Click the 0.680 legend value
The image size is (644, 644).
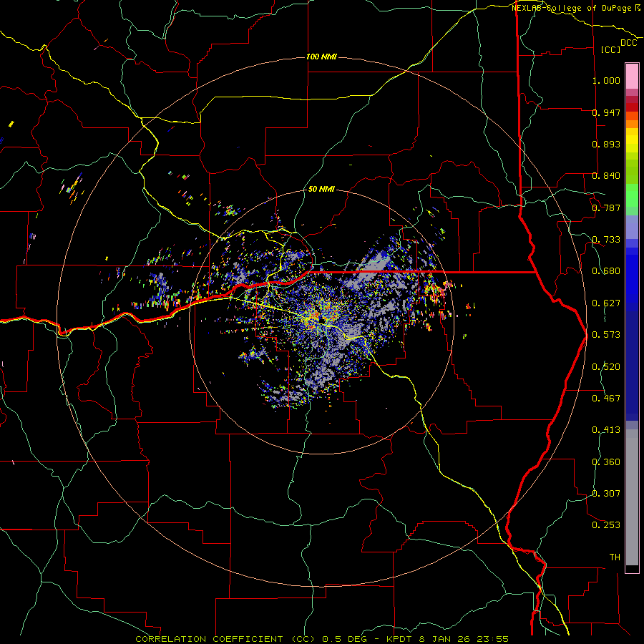606,271
